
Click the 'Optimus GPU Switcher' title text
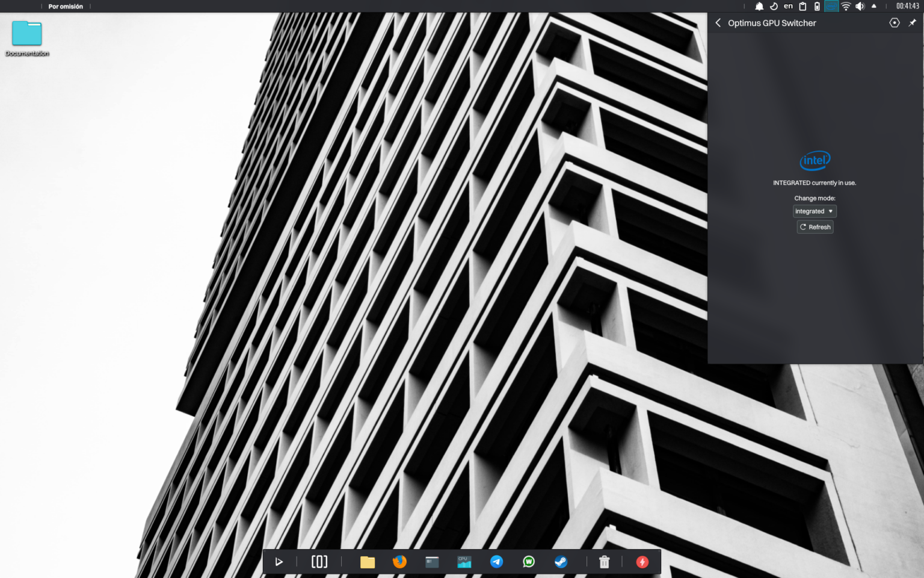[x=772, y=23]
